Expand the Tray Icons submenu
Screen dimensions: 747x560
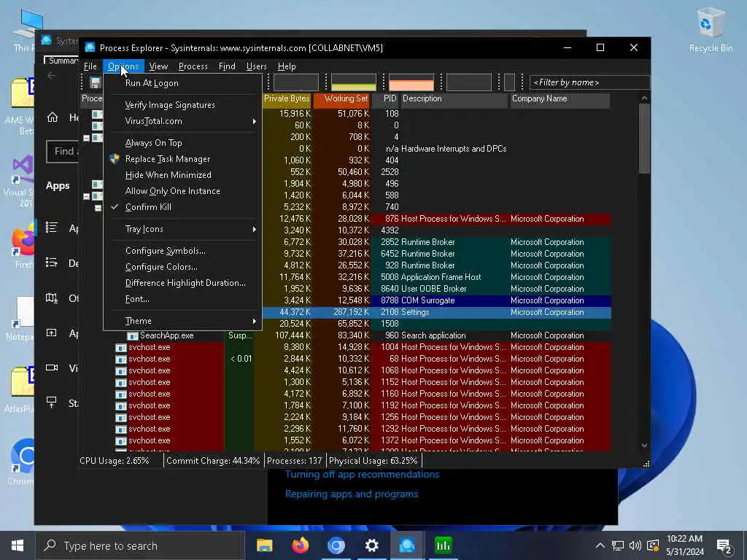pos(182,229)
